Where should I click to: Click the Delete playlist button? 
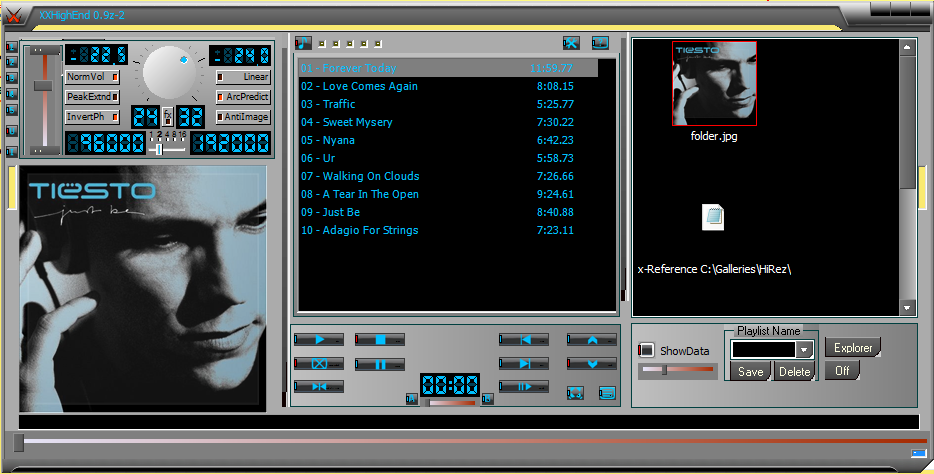click(x=795, y=372)
